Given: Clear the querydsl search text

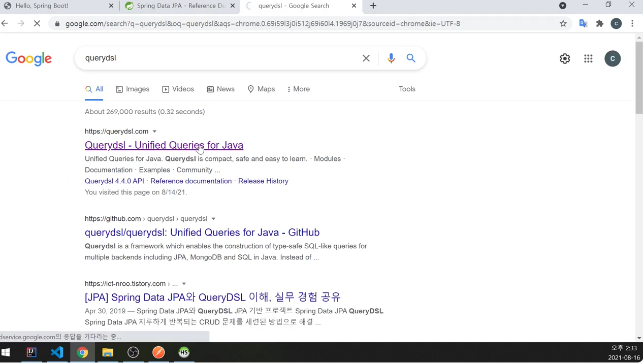Looking at the screenshot, I should pos(366,58).
